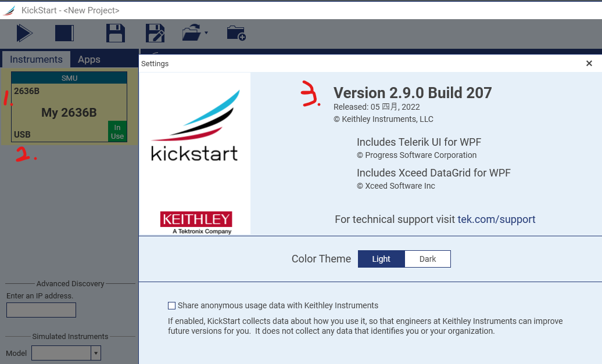Select the Instruments tab
This screenshot has width=602, height=364.
36,59
